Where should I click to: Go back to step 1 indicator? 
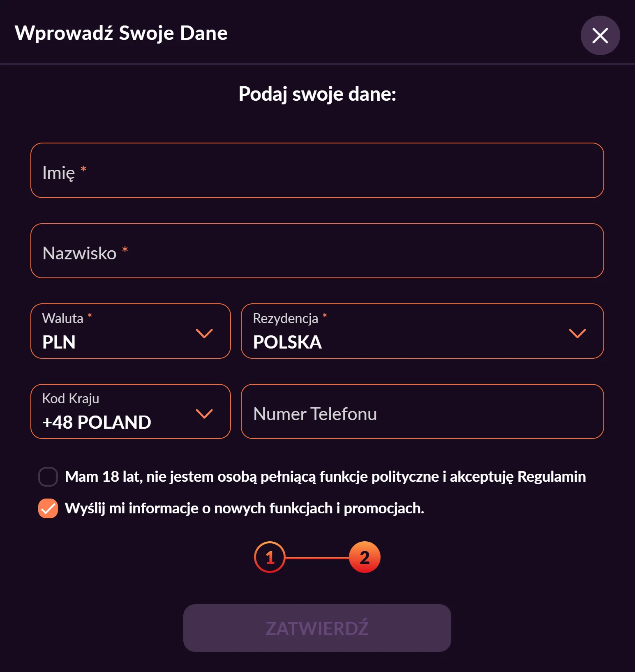point(270,557)
